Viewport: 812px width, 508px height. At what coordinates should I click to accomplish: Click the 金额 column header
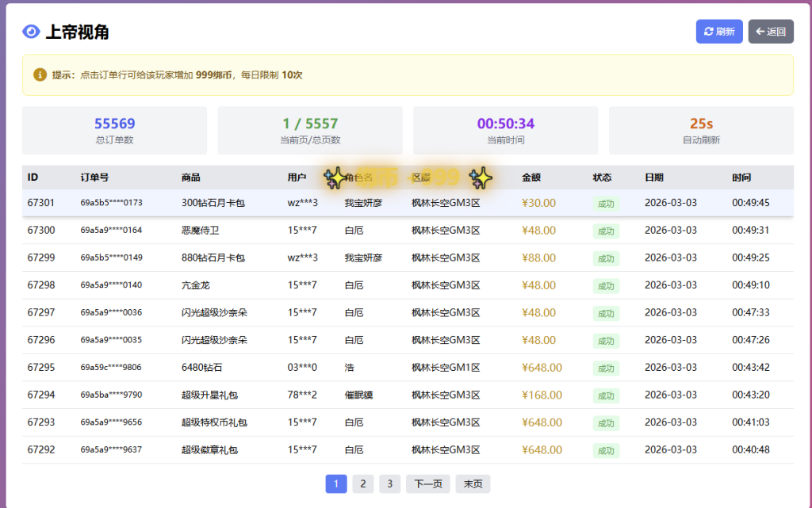click(531, 178)
